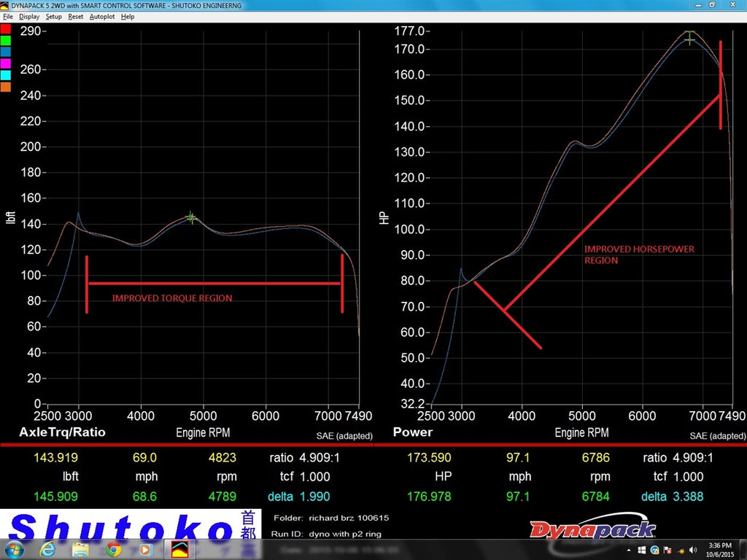Click the green horsepower value 176.978
This screenshot has width=747, height=560.
coord(429,497)
